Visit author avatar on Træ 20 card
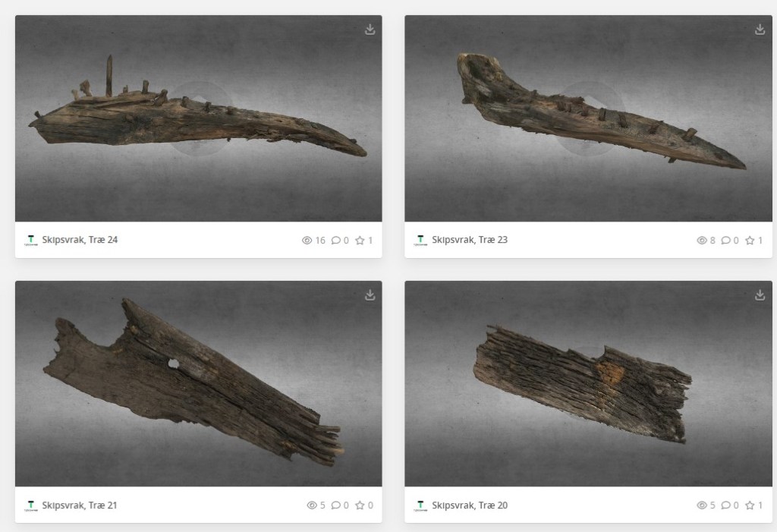Image resolution: width=777 pixels, height=532 pixels. [x=420, y=505]
